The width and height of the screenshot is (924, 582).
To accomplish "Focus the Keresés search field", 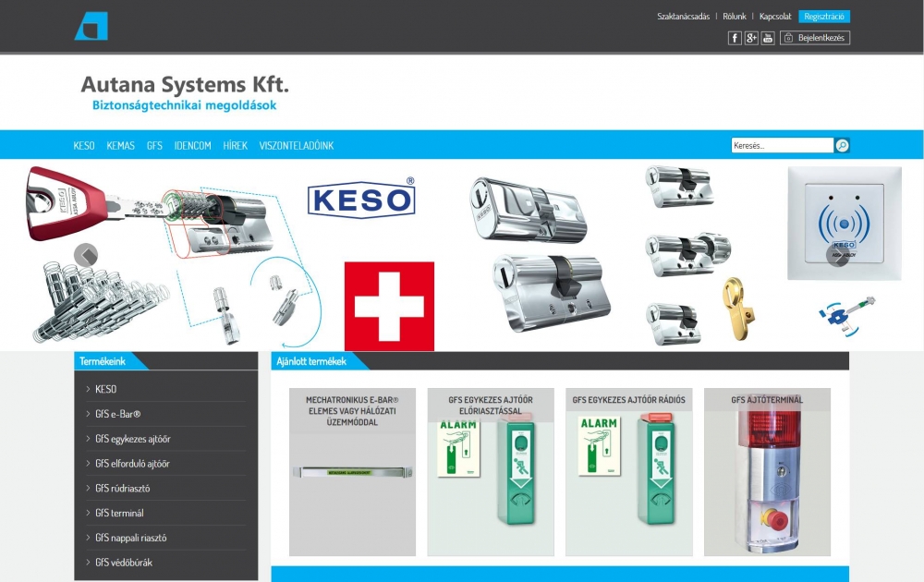I will [782, 145].
